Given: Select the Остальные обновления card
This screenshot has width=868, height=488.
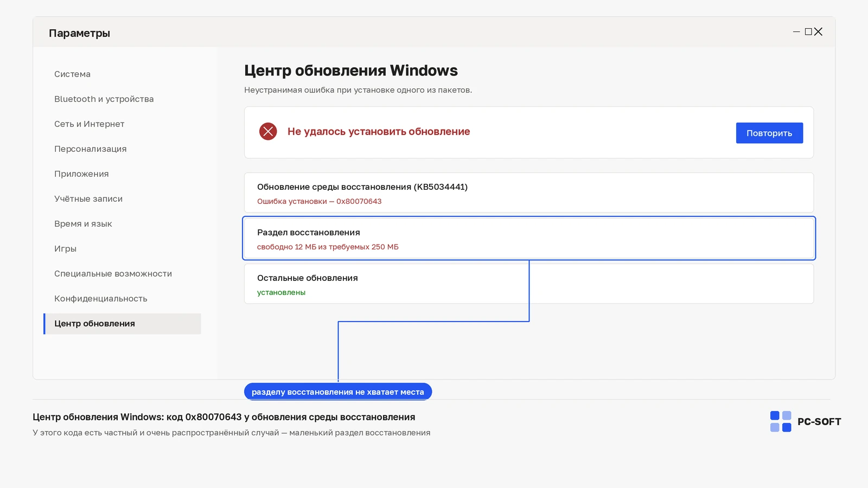Looking at the screenshot, I should (x=529, y=284).
